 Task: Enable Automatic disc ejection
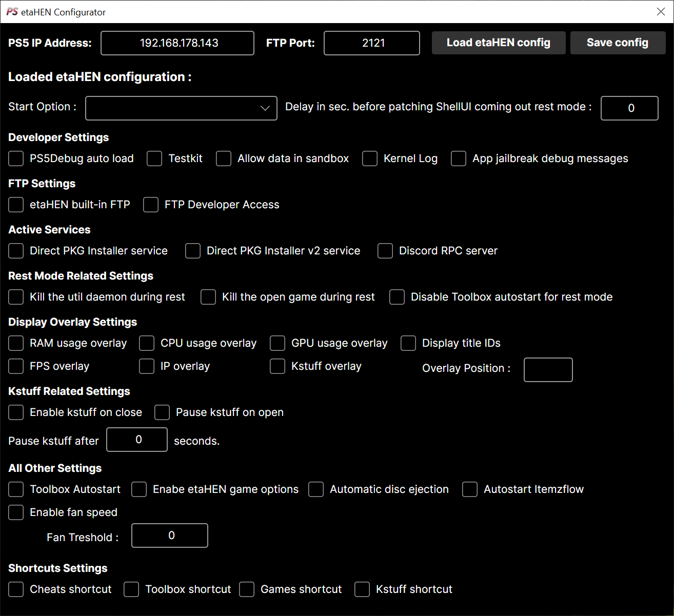pyautogui.click(x=316, y=489)
